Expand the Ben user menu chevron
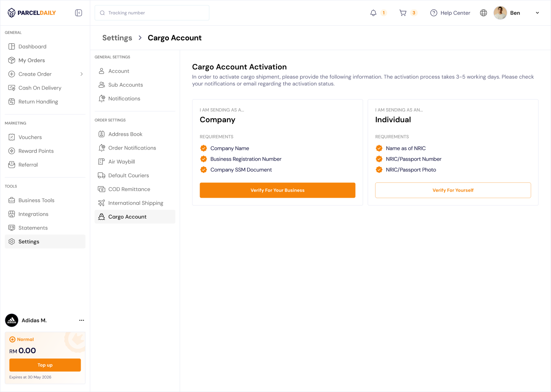Viewport: 551px width, 392px height. pyautogui.click(x=537, y=13)
